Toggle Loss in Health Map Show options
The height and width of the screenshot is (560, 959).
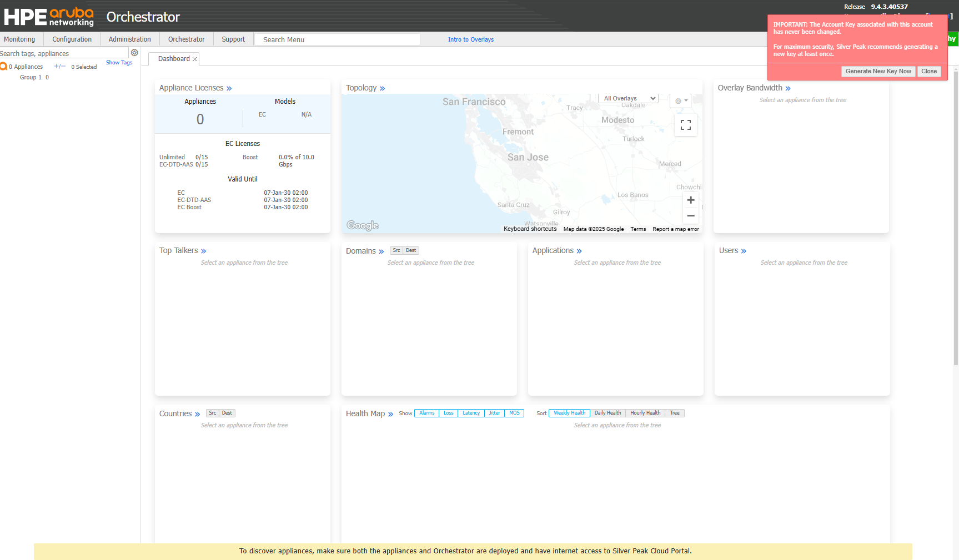point(449,413)
